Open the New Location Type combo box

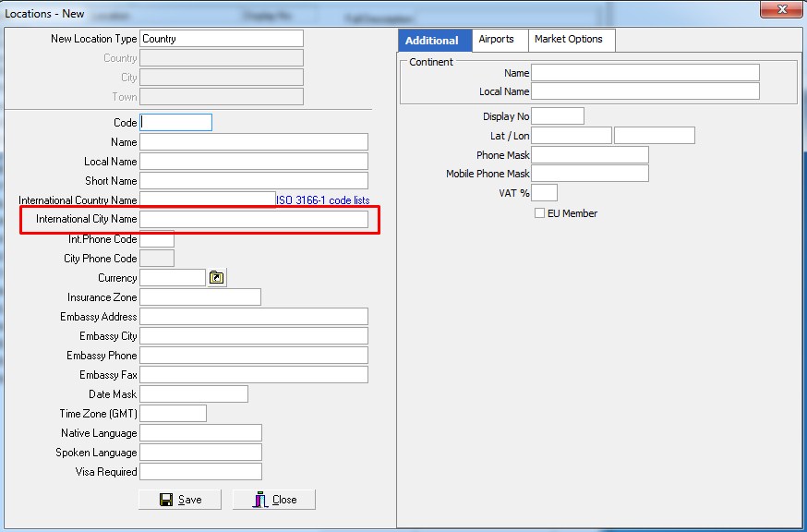tap(222, 39)
